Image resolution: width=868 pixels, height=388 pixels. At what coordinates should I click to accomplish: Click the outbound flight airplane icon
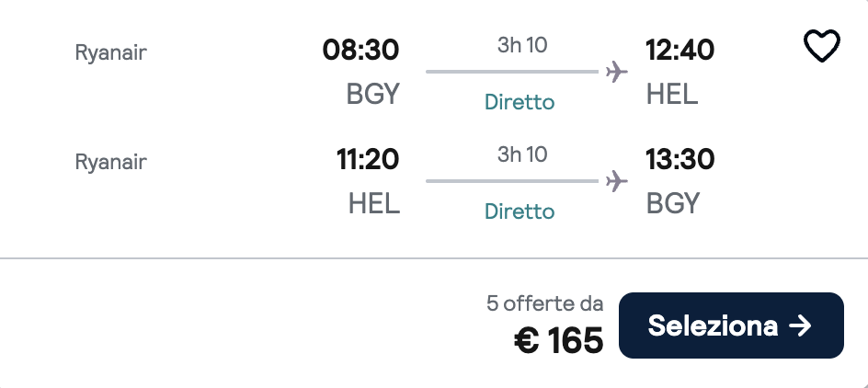coord(616,72)
